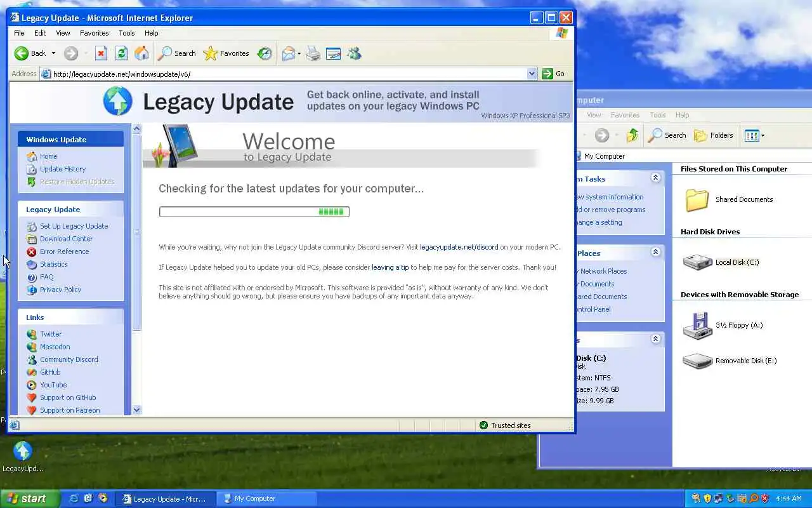
Task: Launch Internet Explorer from Quick Launch
Action: (x=74, y=498)
